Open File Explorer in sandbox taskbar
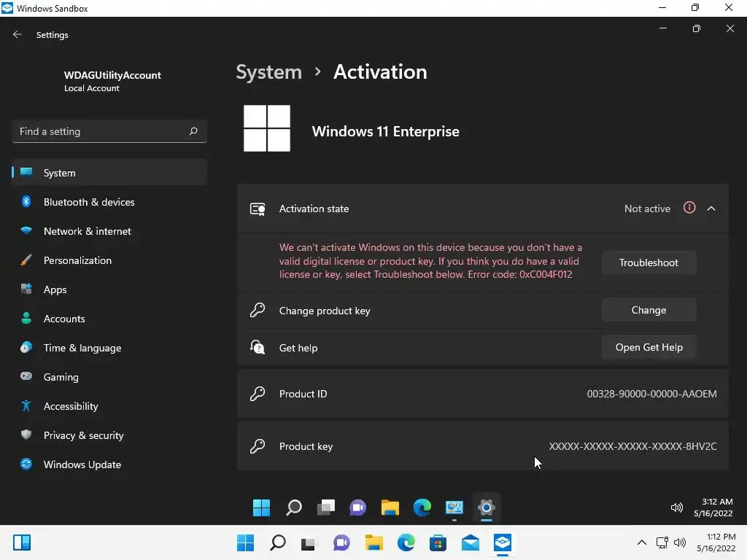The height and width of the screenshot is (560, 747). [390, 507]
